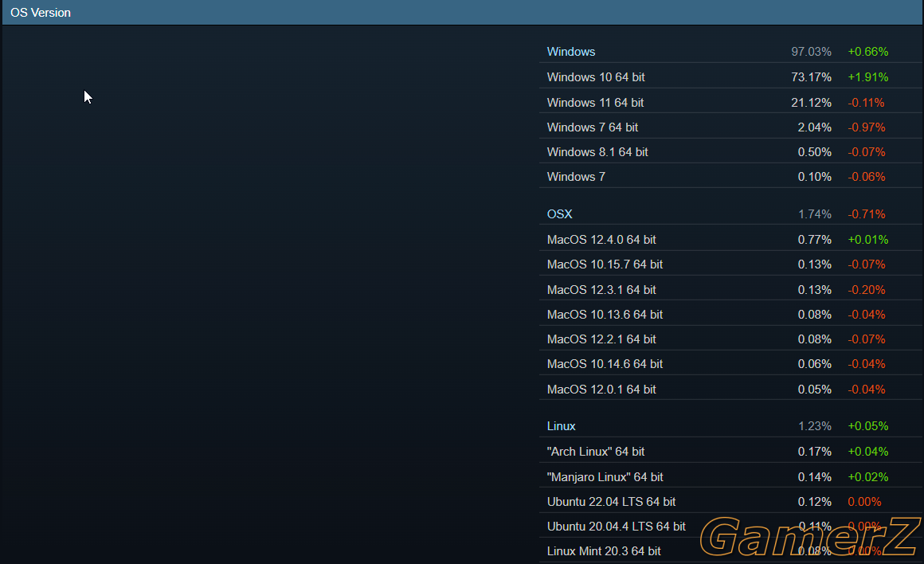The height and width of the screenshot is (564, 924).
Task: Click the Windows 8.1 change -0.07%
Action: coord(867,152)
